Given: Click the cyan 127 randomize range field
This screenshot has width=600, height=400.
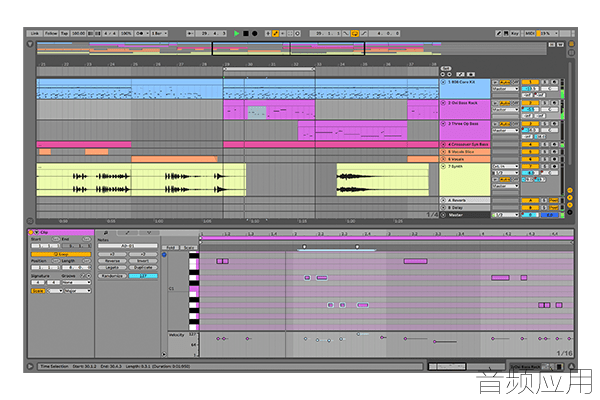Looking at the screenshot, I should (143, 276).
